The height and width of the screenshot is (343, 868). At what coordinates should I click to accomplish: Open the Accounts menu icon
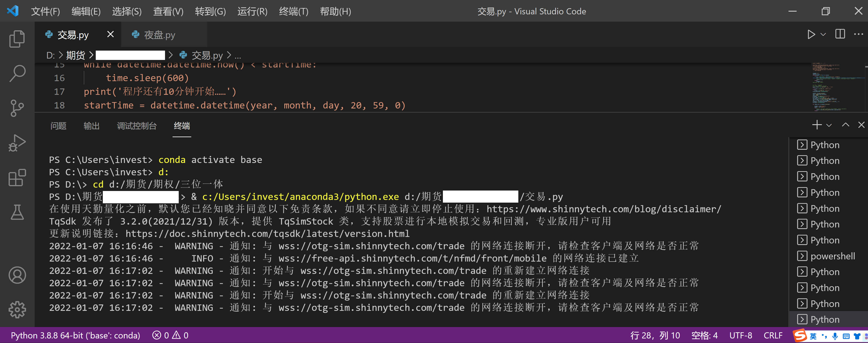tap(17, 275)
